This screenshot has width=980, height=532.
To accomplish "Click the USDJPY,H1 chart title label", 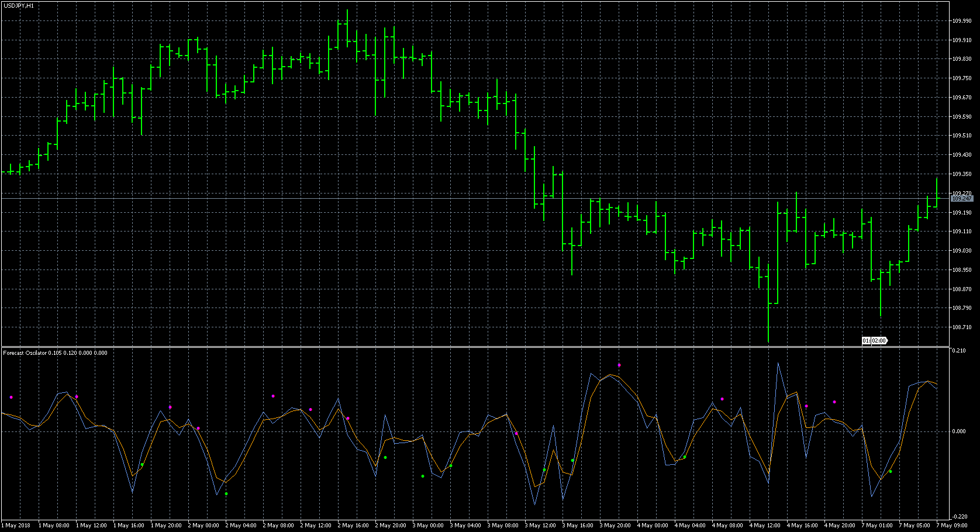I will tap(19, 5).
